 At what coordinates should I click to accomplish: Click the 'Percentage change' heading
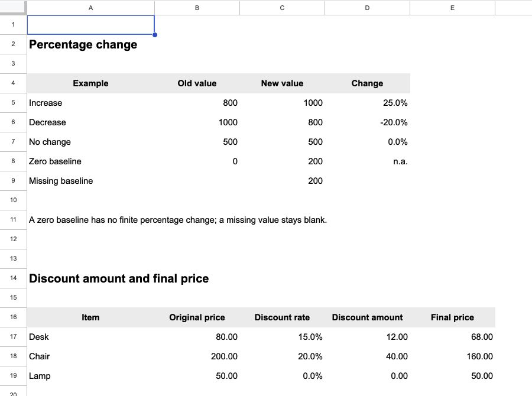pos(83,44)
